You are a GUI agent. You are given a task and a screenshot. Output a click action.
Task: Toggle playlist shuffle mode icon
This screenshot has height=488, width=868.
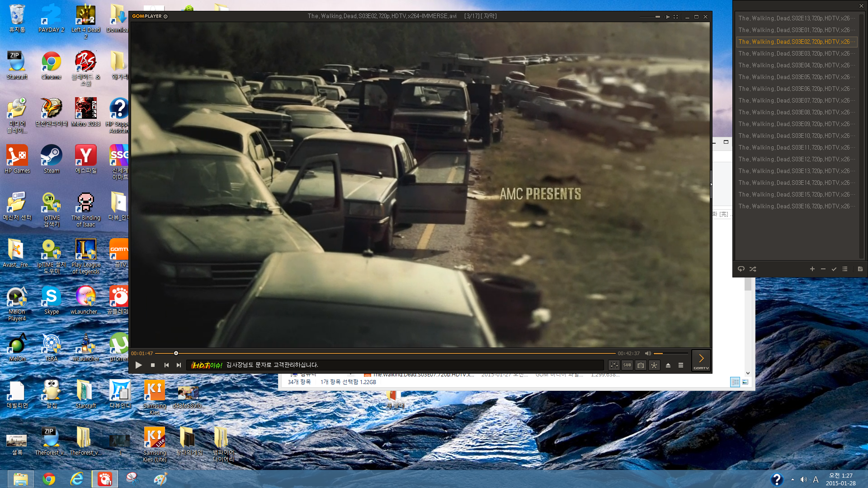[753, 269]
